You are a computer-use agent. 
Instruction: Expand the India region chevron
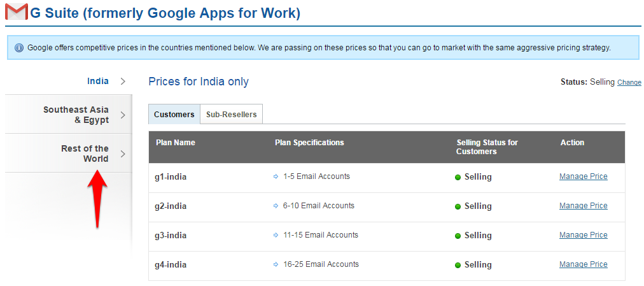123,82
